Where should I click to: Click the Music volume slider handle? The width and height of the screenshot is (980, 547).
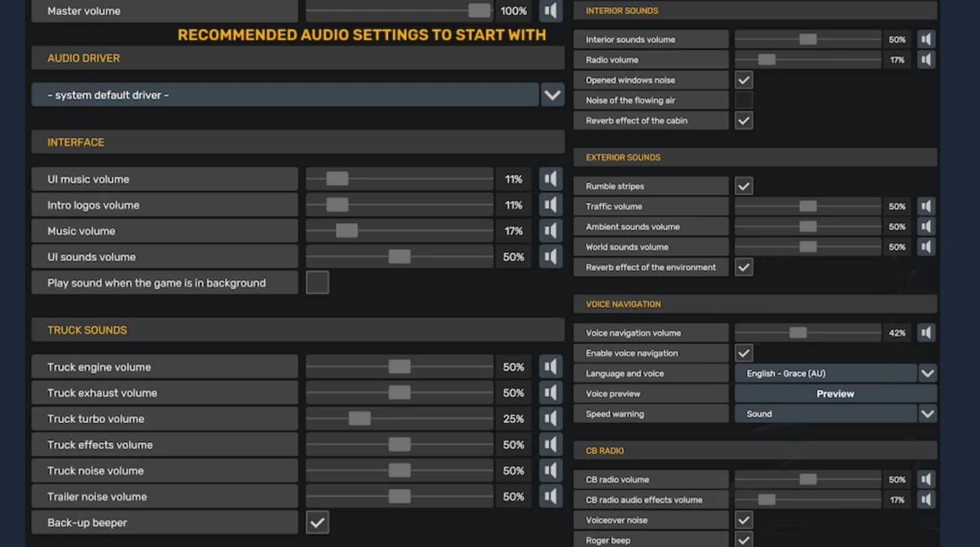pyautogui.click(x=347, y=231)
